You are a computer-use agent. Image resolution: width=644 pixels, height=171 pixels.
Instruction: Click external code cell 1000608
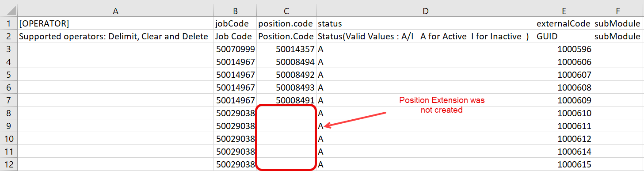point(564,88)
